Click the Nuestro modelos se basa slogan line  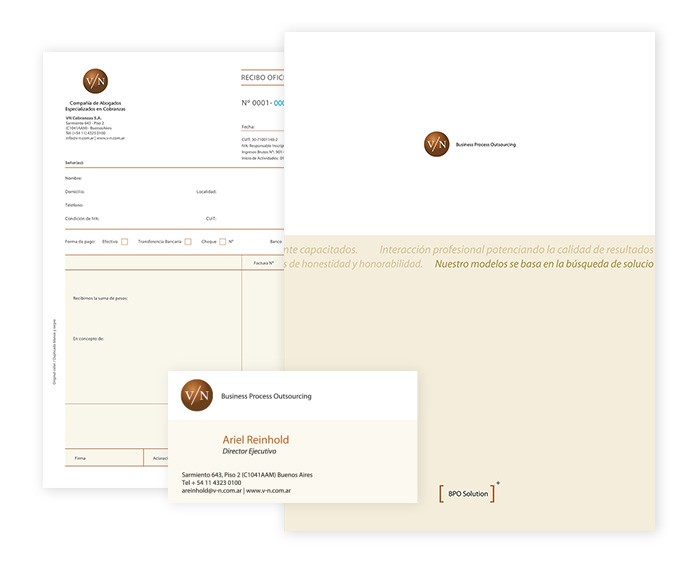coord(544,264)
